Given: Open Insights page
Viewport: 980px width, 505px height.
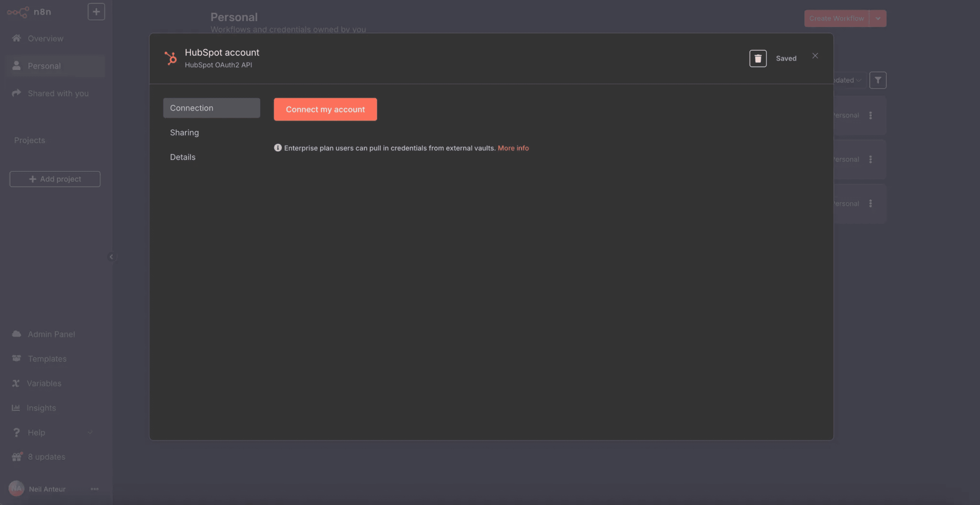Looking at the screenshot, I should [x=41, y=408].
